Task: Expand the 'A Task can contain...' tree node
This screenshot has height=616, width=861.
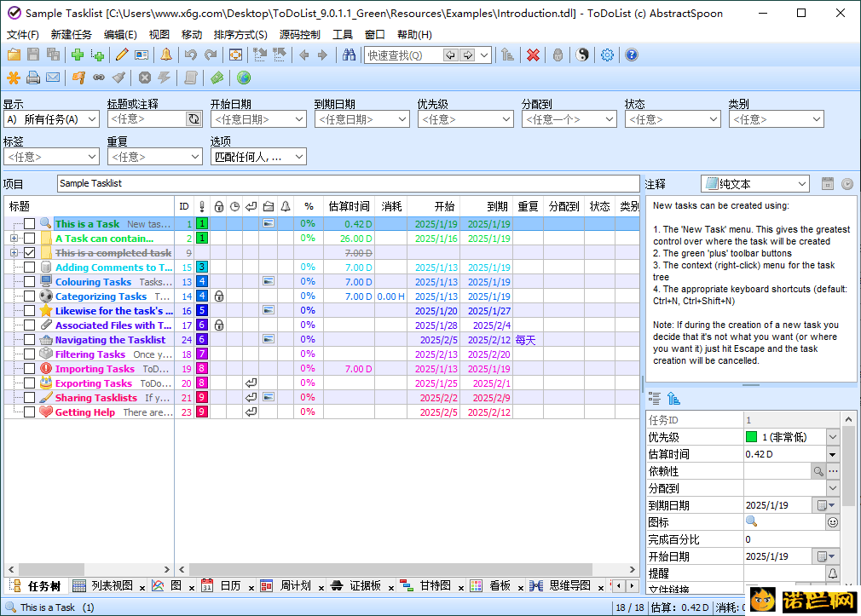Action: (14, 239)
